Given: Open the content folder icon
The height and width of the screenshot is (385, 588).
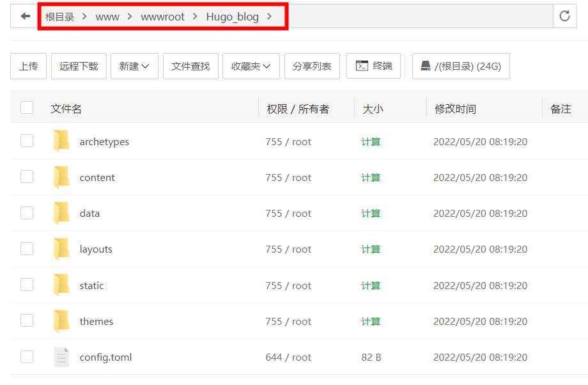Looking at the screenshot, I should click(x=61, y=177).
